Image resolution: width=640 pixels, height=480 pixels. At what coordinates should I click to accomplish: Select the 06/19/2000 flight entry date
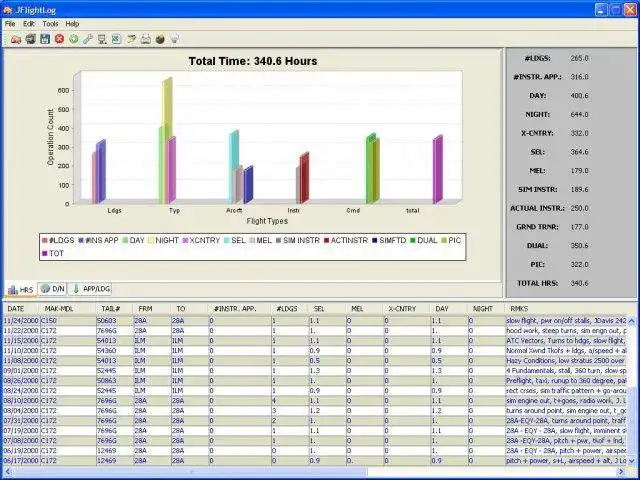[21, 451]
